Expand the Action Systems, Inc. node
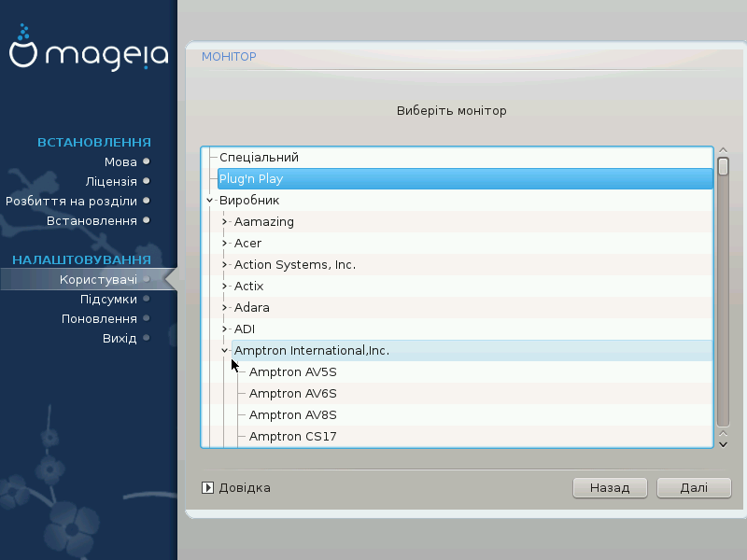 click(224, 265)
